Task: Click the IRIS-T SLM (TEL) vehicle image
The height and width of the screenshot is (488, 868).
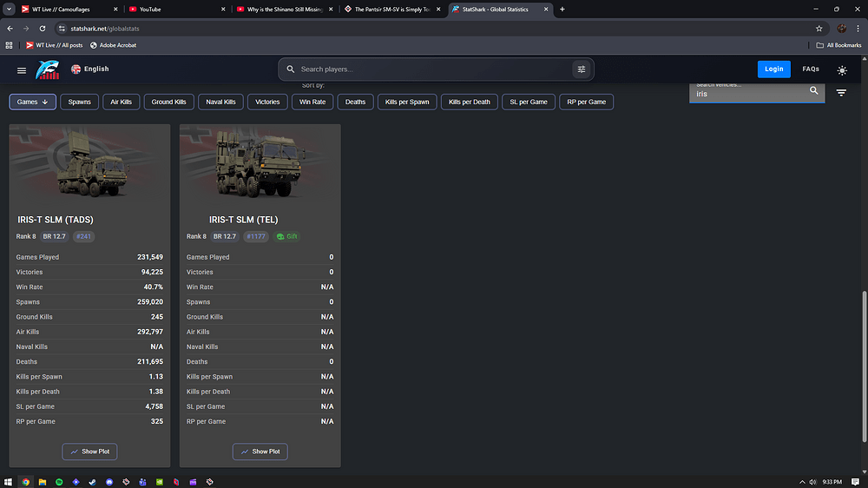Action: (260, 164)
